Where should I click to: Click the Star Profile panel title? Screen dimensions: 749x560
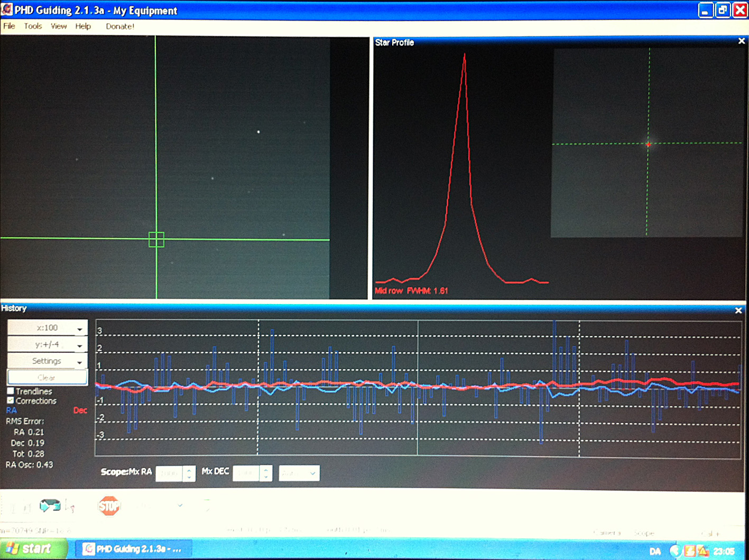click(394, 42)
